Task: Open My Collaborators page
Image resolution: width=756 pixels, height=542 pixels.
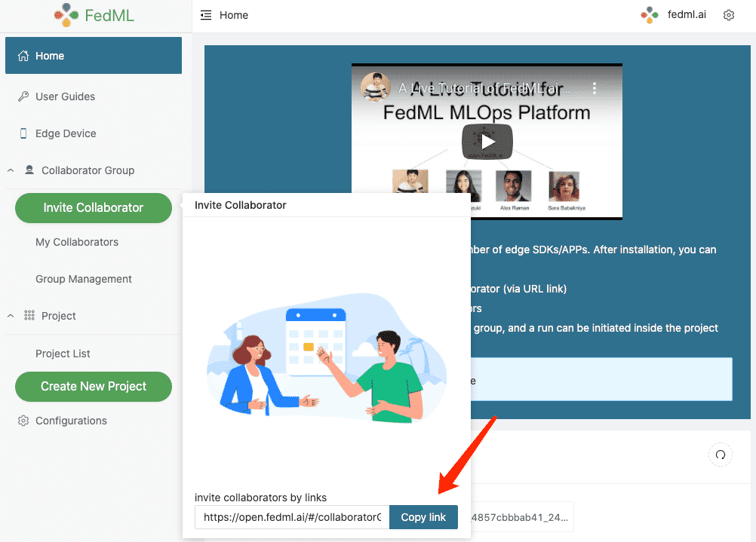Action: point(77,242)
